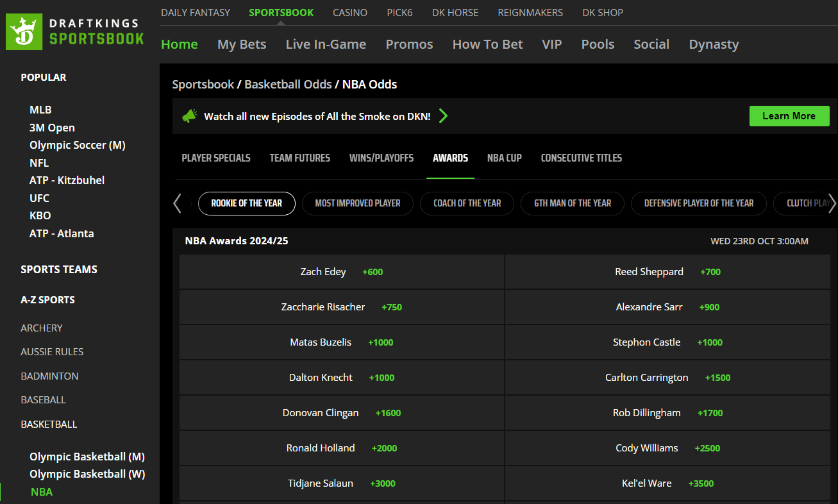The image size is (838, 504).
Task: Open Olympic Soccer (M) in the sidebar
Action: pos(78,145)
